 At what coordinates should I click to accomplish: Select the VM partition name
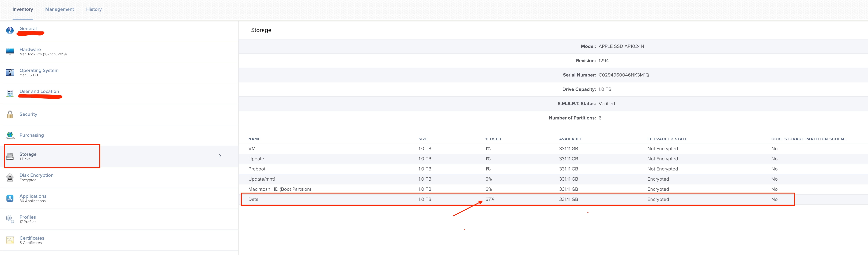pos(252,149)
